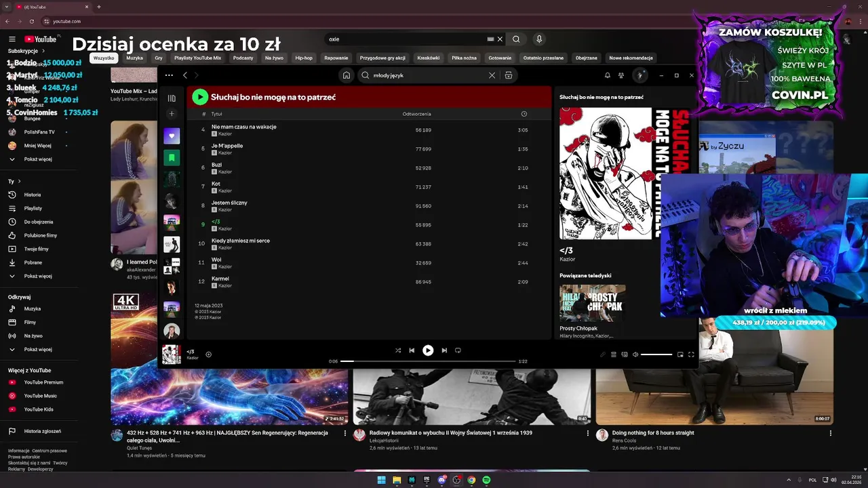Select the 'Nowe rekomendacje' filter chip
The width and height of the screenshot is (868, 488).
pos(631,58)
